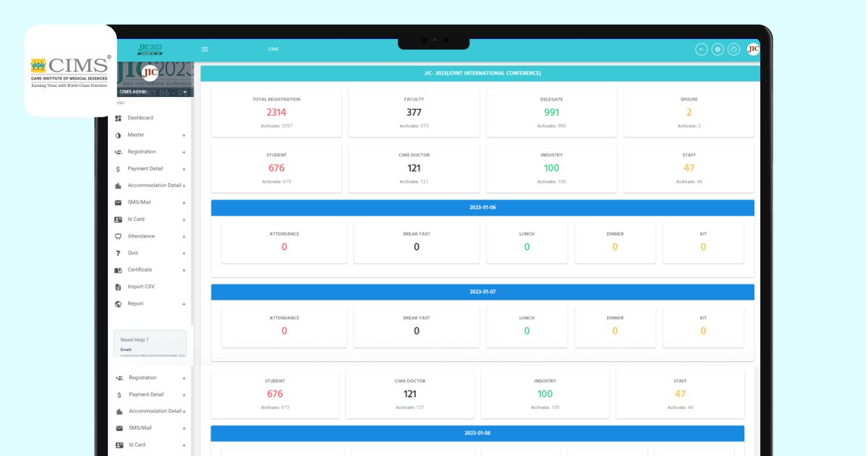Click the Import CSV file icon
This screenshot has height=456, width=868.
[x=118, y=287]
